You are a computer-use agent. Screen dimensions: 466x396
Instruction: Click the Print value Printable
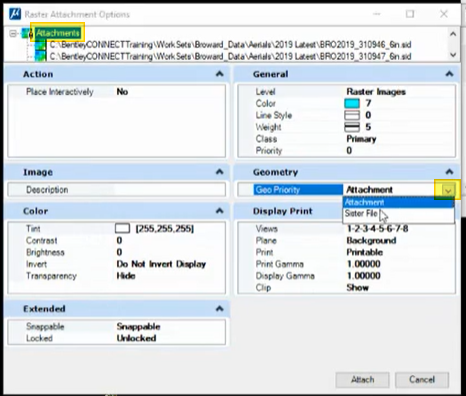(x=365, y=252)
